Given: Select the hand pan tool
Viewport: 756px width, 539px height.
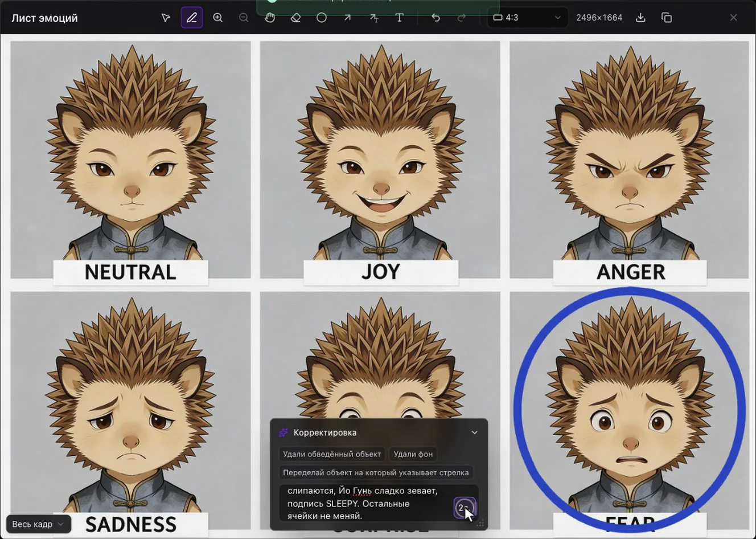Looking at the screenshot, I should (x=270, y=18).
